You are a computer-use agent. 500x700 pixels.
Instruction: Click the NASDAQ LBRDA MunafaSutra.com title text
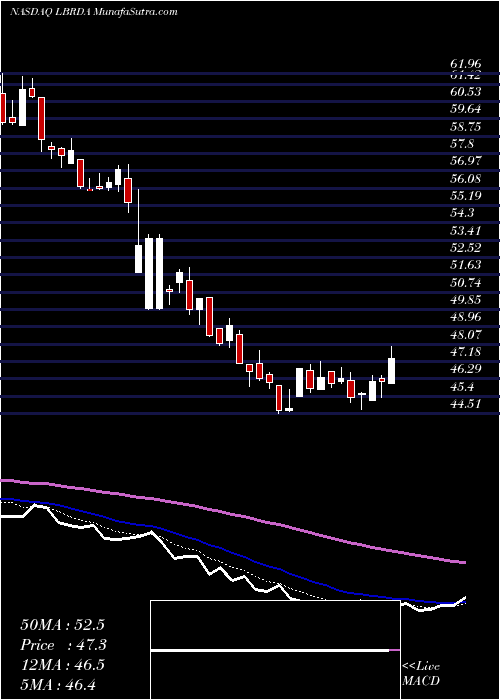pyautogui.click(x=93, y=12)
